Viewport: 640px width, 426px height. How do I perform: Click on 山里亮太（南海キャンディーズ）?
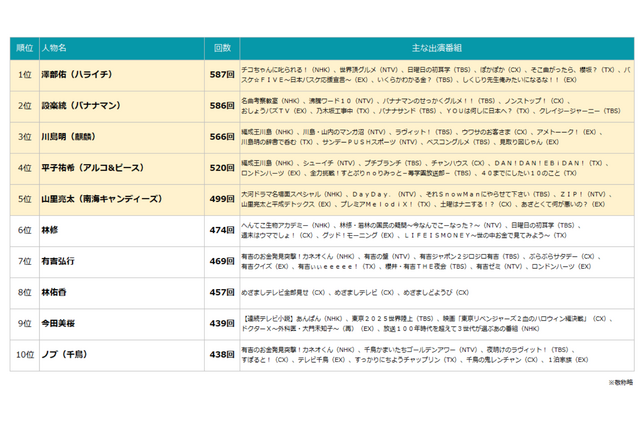(101, 199)
